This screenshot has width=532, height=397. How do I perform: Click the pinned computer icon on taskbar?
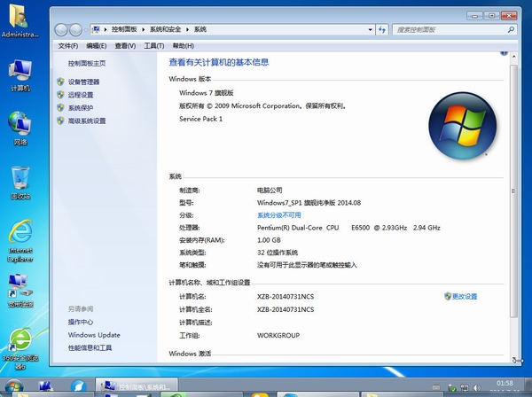(45, 387)
